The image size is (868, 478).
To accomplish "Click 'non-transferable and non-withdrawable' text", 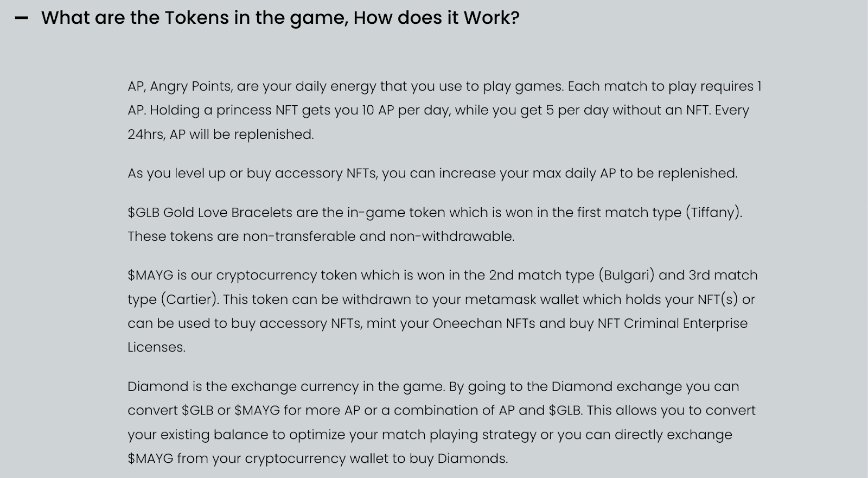I will coord(378,237).
